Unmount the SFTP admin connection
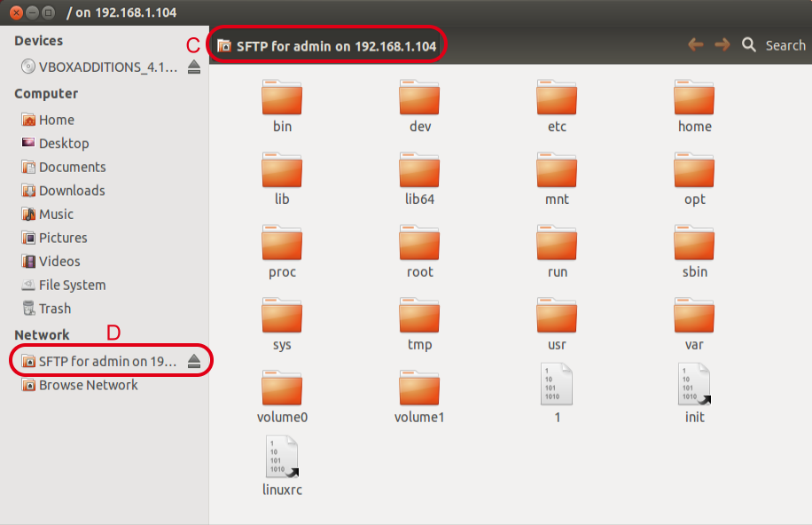This screenshot has width=812, height=525. pyautogui.click(x=194, y=362)
